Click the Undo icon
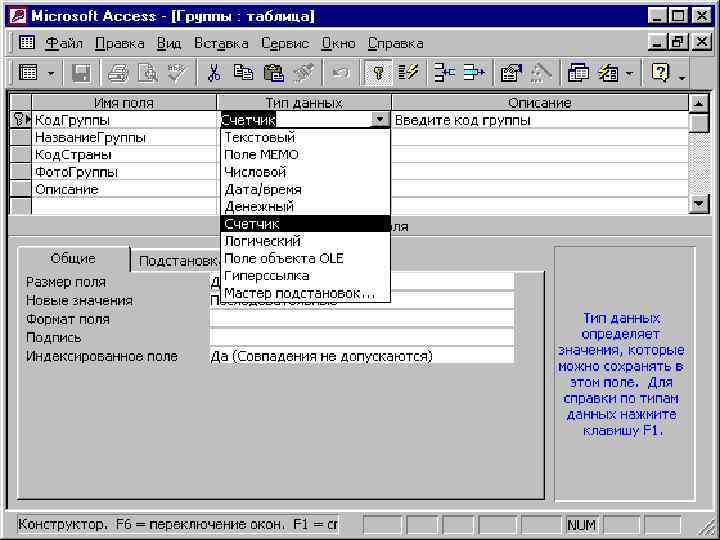The height and width of the screenshot is (540, 720). click(x=340, y=73)
